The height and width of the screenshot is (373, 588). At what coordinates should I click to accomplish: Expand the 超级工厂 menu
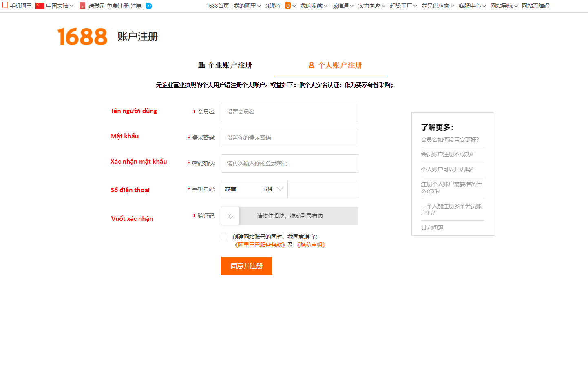coord(403,6)
